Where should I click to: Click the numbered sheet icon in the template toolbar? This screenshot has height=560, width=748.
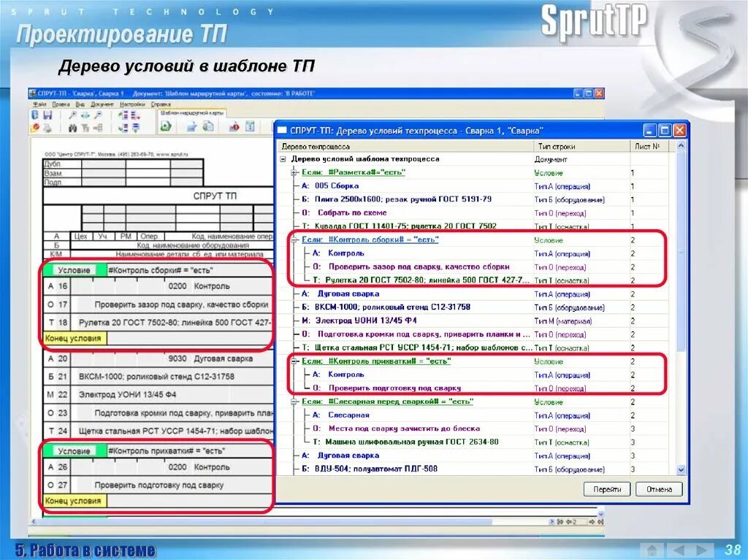tap(250, 126)
